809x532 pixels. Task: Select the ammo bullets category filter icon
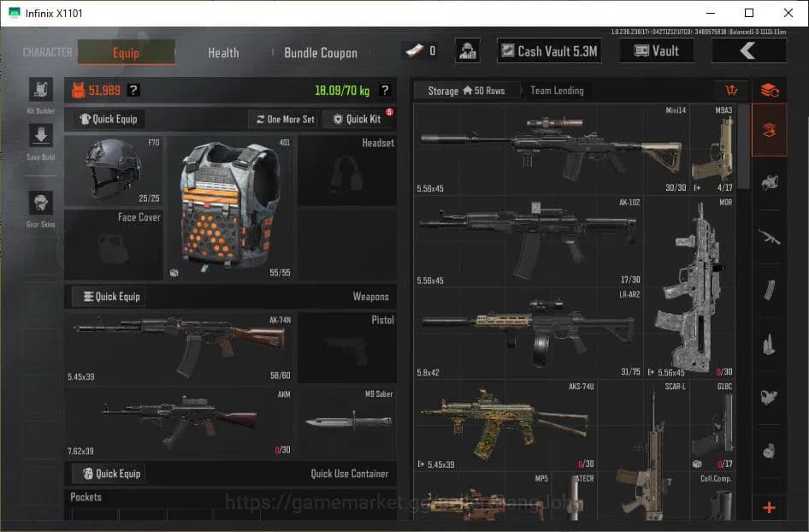[769, 344]
